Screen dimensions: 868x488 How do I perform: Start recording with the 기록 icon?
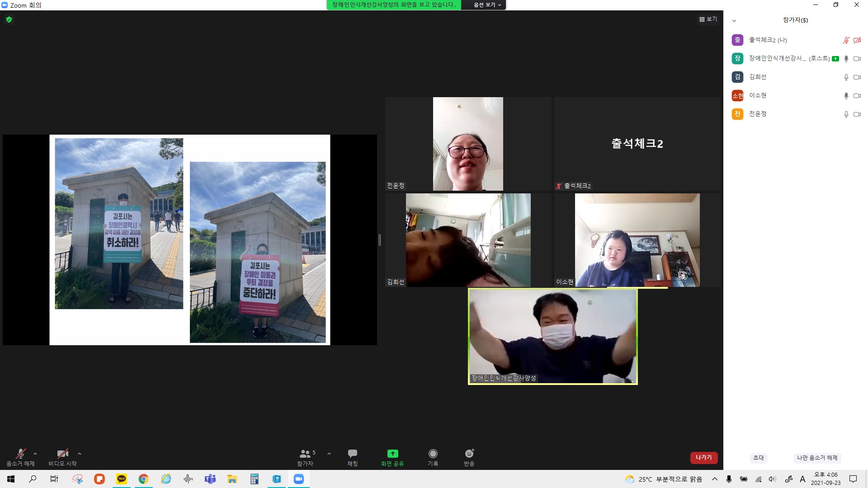[433, 454]
